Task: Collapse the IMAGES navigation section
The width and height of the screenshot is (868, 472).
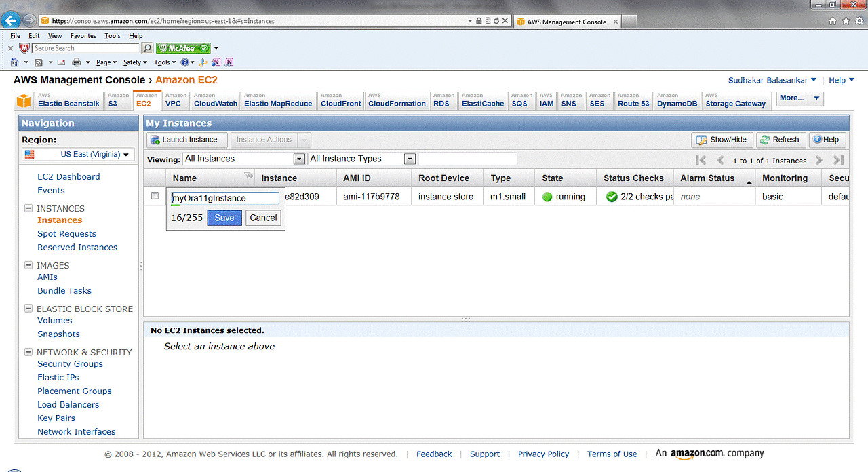Action: pos(28,265)
